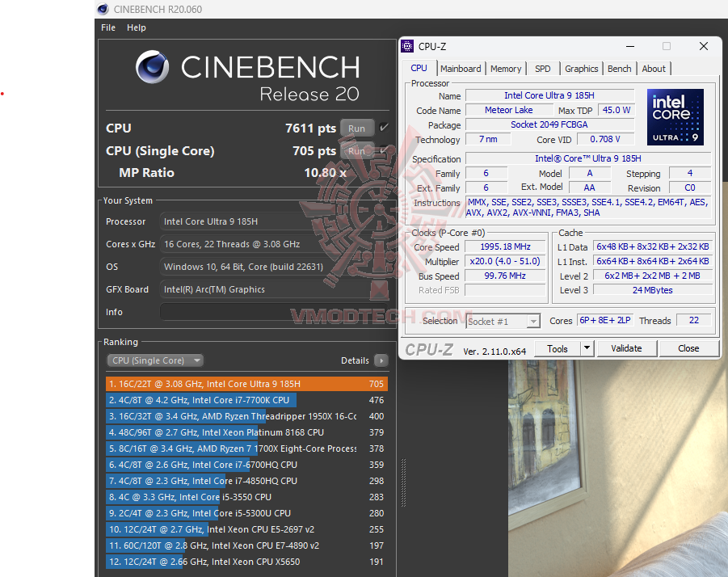Click the Threads value 22
The image size is (728, 577).
coord(693,320)
